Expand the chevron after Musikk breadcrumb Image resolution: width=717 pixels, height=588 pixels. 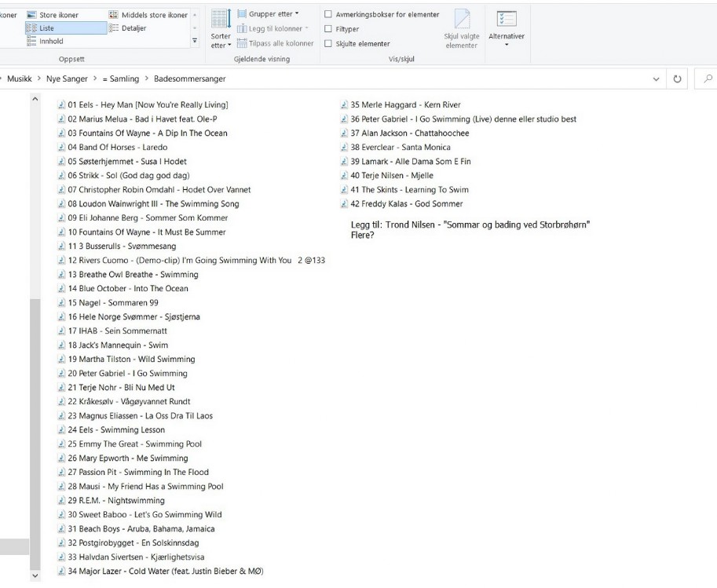click(38, 79)
